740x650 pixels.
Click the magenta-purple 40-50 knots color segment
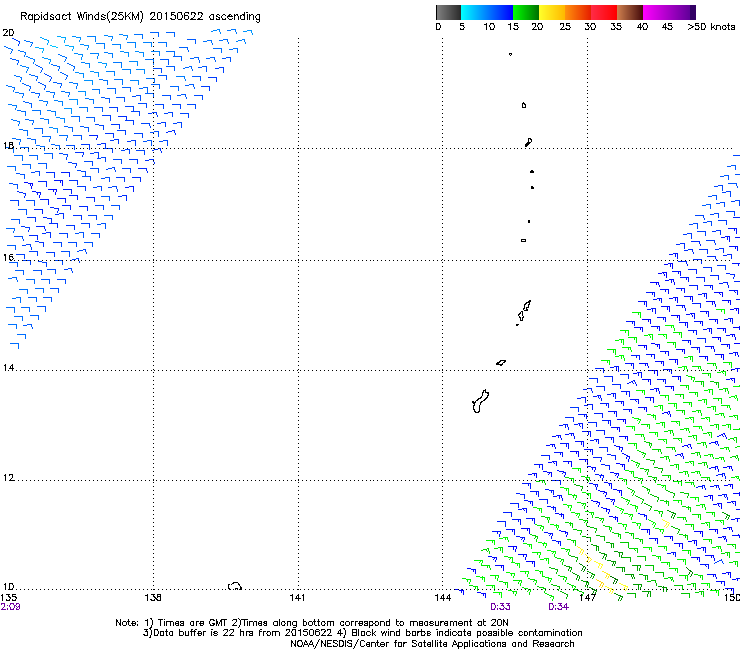(669, 12)
